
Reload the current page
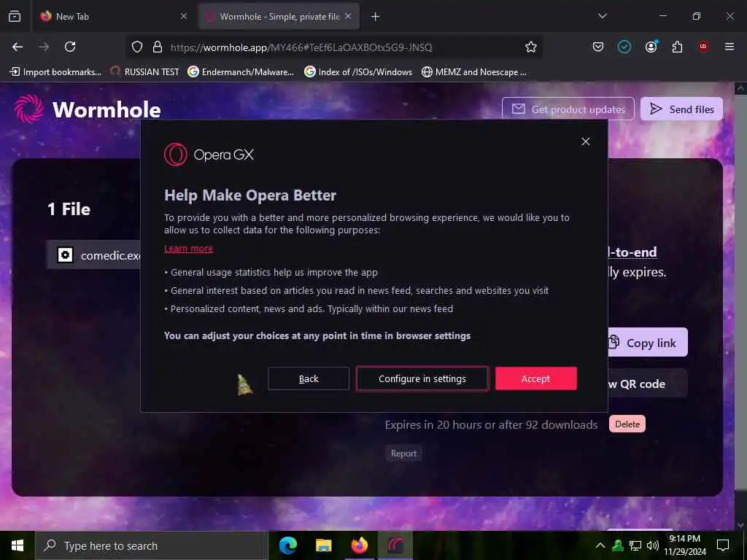tap(70, 47)
